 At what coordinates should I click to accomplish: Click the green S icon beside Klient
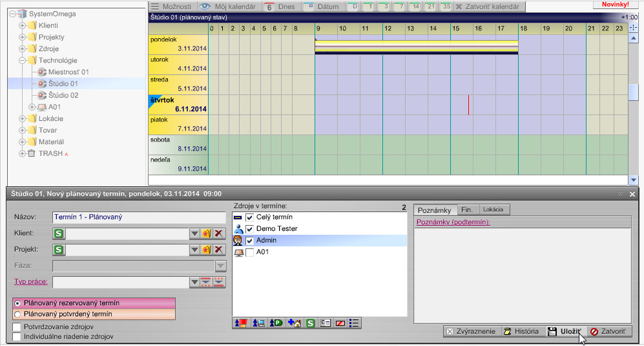[x=59, y=233]
